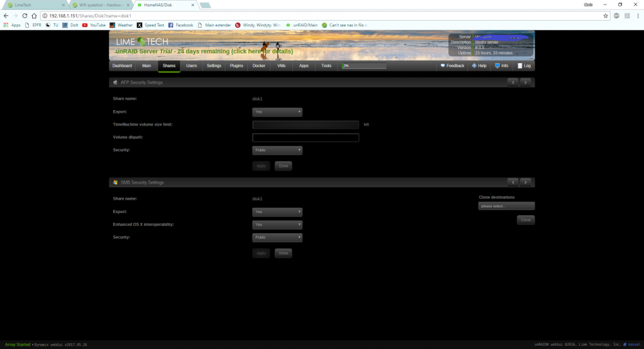Open the Clone destinations dropdown

click(506, 205)
